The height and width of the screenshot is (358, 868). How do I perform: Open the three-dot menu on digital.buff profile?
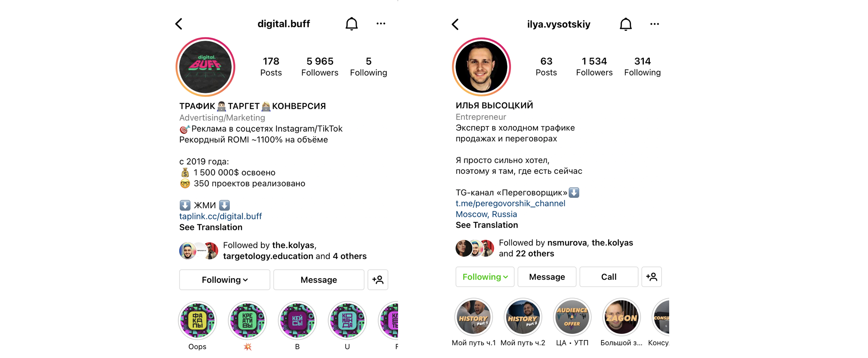(381, 24)
